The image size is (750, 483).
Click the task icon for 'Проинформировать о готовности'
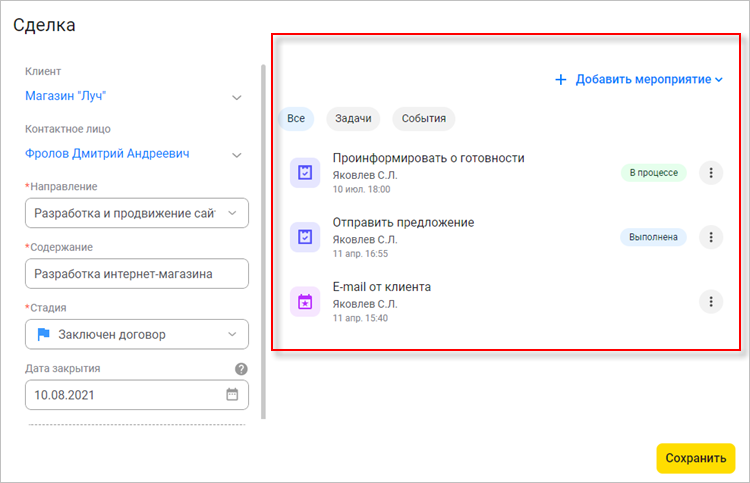point(305,173)
